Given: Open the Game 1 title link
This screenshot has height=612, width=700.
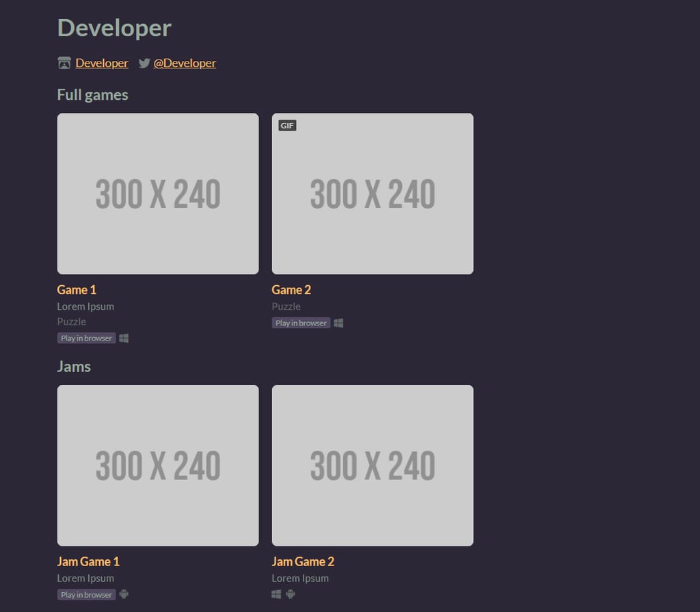Looking at the screenshot, I should [77, 290].
